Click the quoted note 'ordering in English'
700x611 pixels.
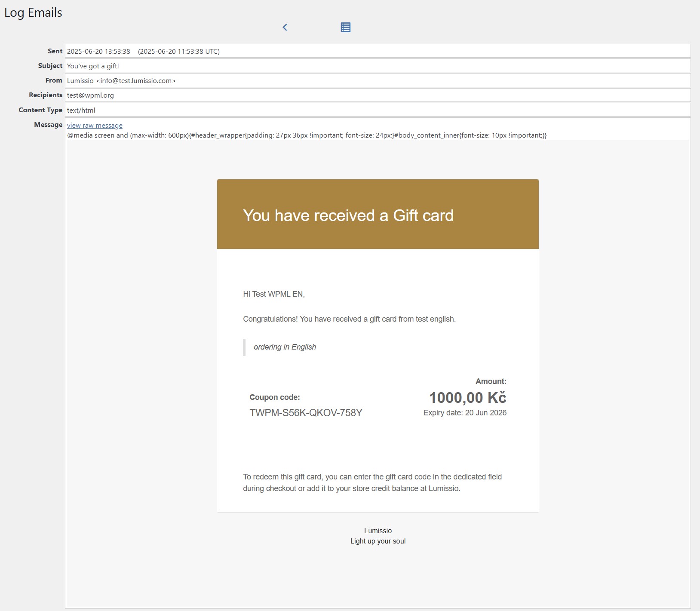click(285, 347)
